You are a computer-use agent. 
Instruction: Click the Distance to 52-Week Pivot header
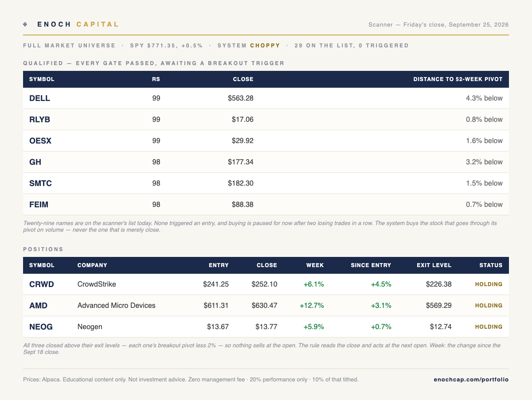pyautogui.click(x=458, y=79)
